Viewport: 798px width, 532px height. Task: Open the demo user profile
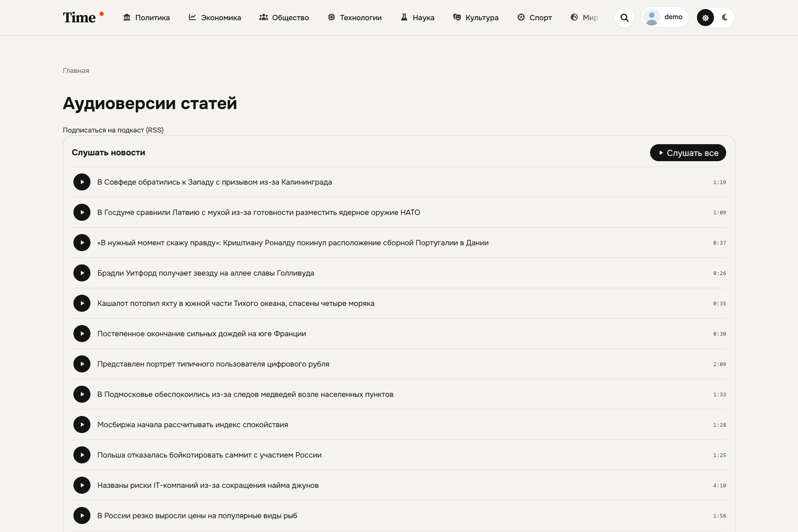point(665,17)
